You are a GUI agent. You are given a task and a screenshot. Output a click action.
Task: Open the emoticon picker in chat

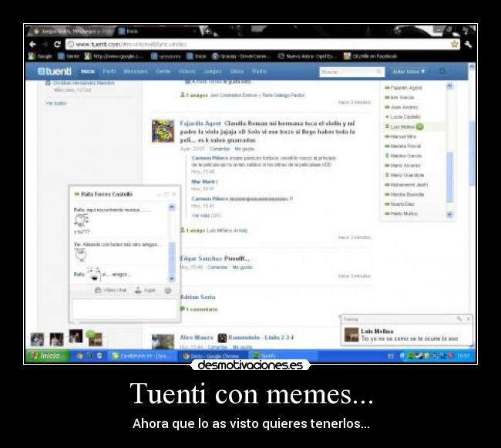[x=168, y=290]
